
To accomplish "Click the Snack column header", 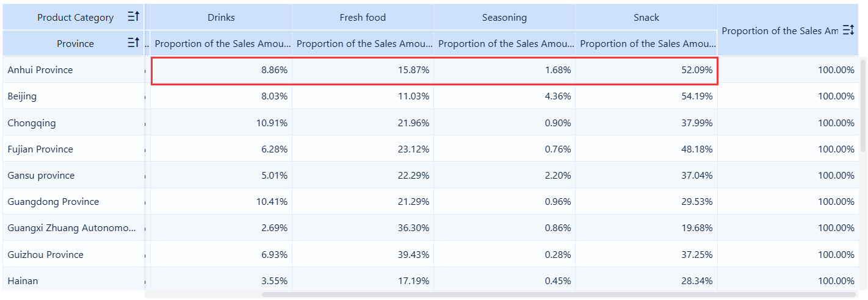I will point(646,17).
